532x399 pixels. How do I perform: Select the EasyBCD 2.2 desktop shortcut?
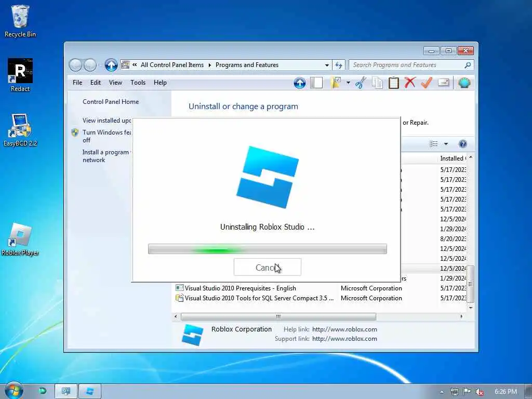[20, 130]
